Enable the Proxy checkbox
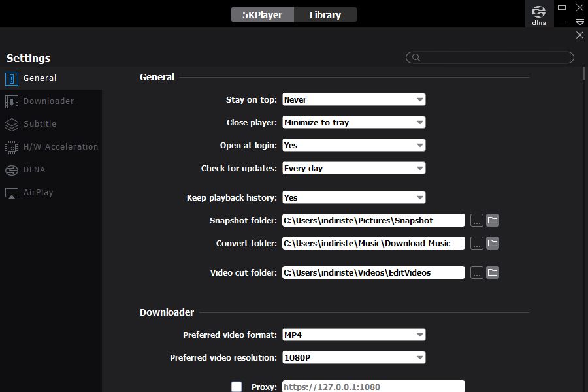 (x=237, y=387)
